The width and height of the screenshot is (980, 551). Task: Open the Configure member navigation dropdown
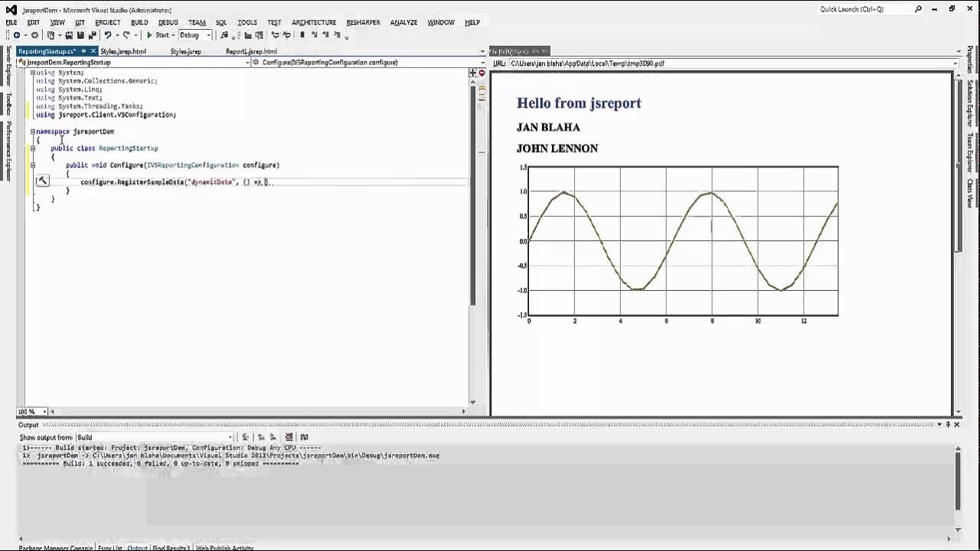coord(368,62)
